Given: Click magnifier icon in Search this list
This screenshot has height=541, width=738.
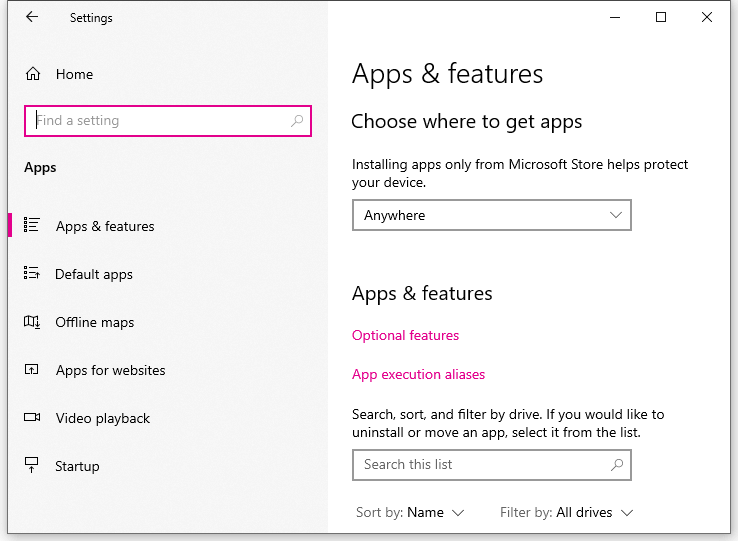Looking at the screenshot, I should tap(617, 465).
